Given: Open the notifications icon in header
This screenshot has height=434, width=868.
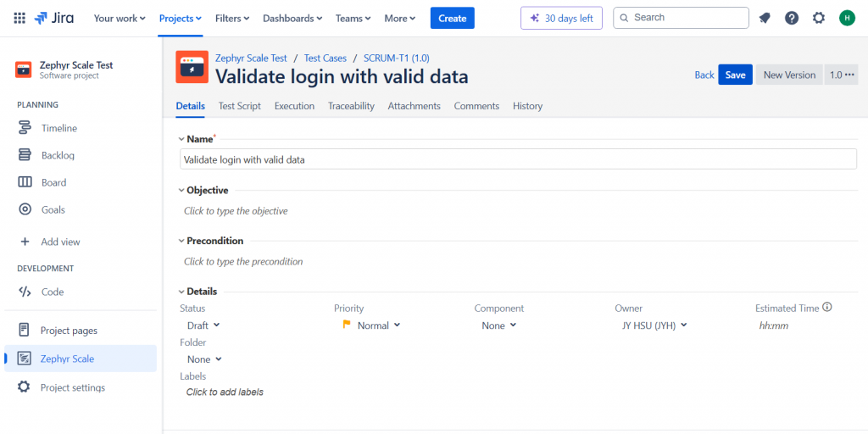Looking at the screenshot, I should tap(765, 18).
